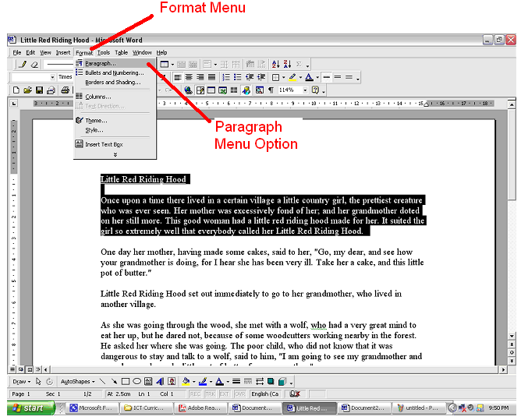Select Paragraph... in Format menu

point(115,63)
